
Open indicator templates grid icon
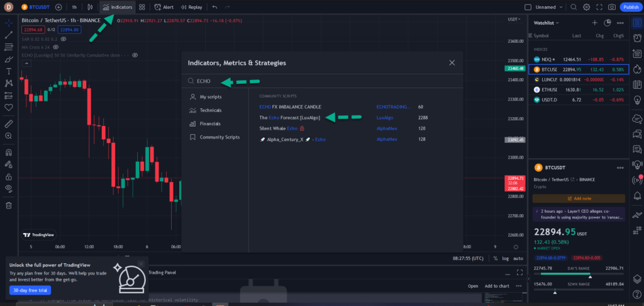point(142,7)
